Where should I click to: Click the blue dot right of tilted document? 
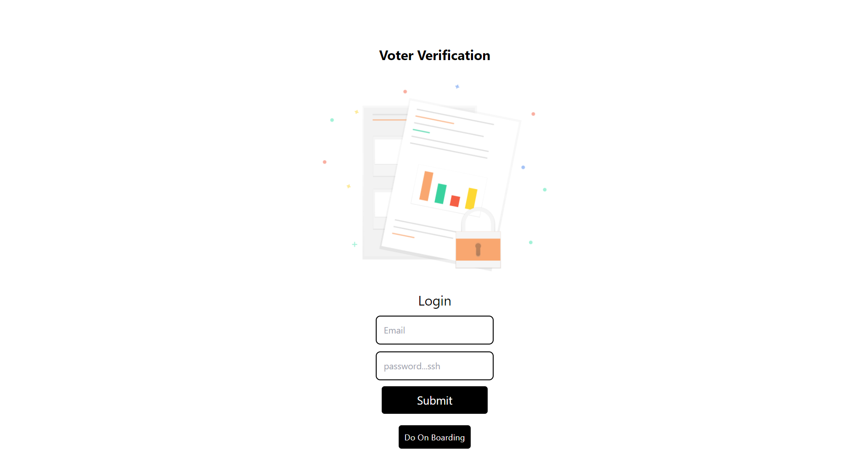point(523,167)
